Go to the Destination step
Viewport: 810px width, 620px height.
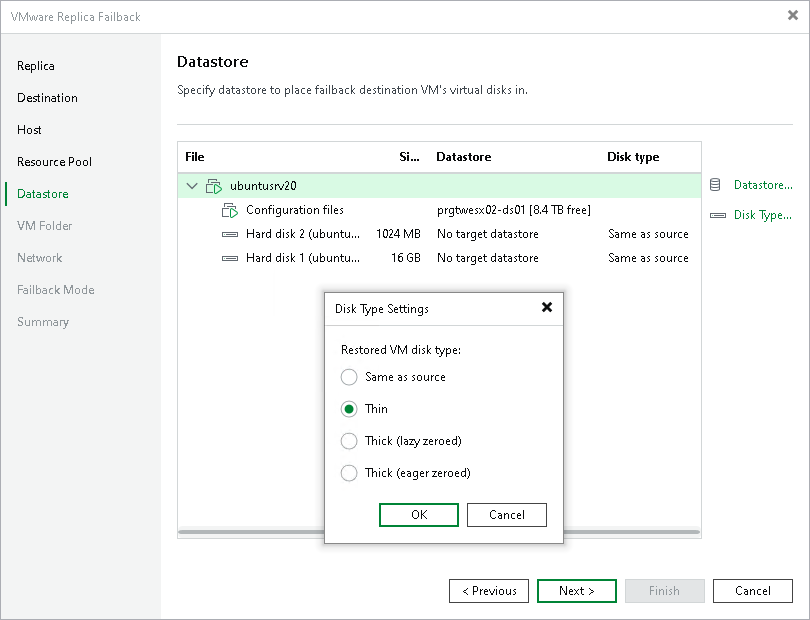47,98
